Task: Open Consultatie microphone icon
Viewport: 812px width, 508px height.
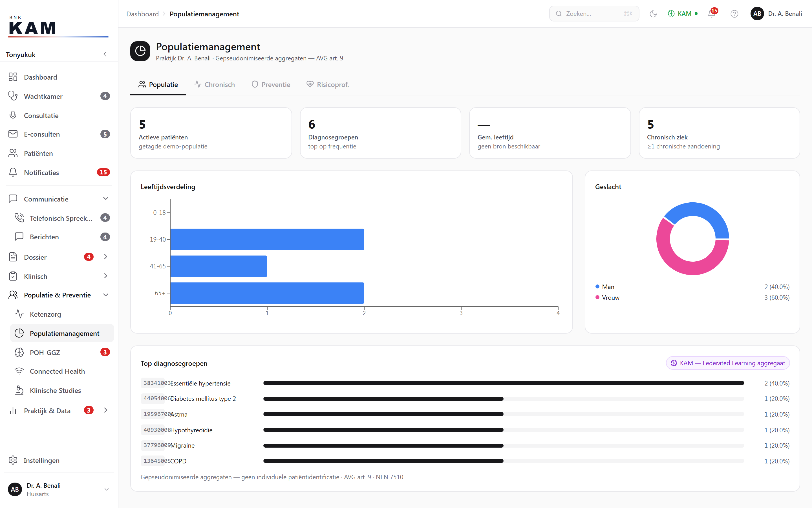Action: [x=13, y=115]
